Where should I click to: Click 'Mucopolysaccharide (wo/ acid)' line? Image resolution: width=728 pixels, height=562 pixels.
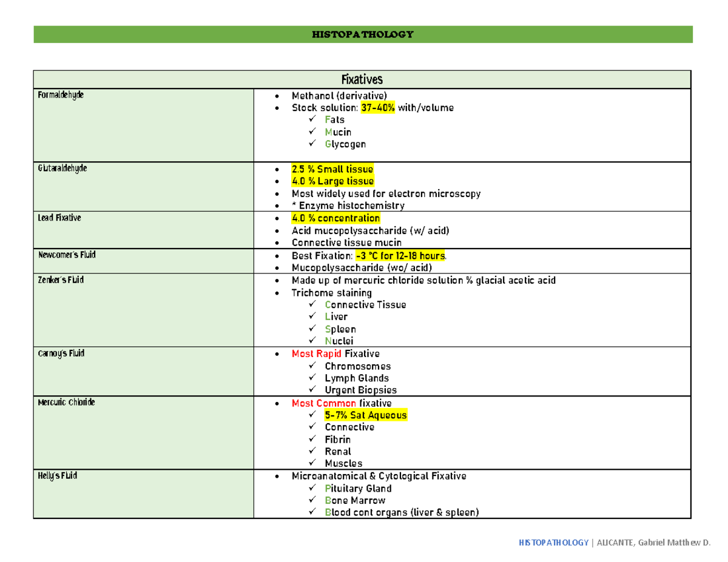click(x=362, y=268)
